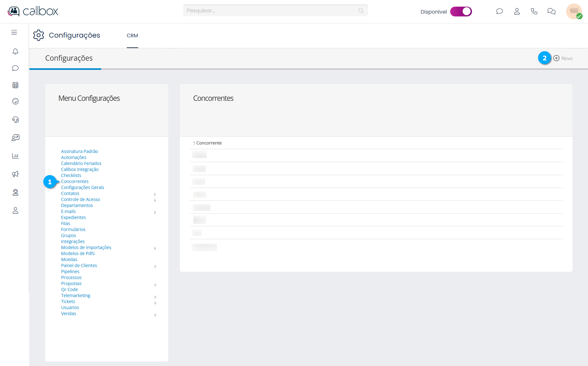Expand the E-mails submenu arrow
588x366 pixels.
[x=155, y=212]
